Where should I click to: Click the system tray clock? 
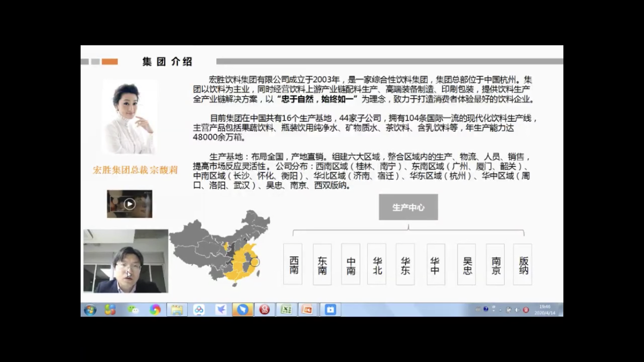545,309
